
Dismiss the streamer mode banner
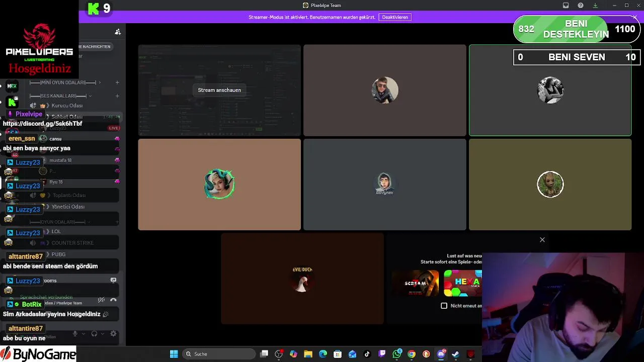pyautogui.click(x=635, y=17)
